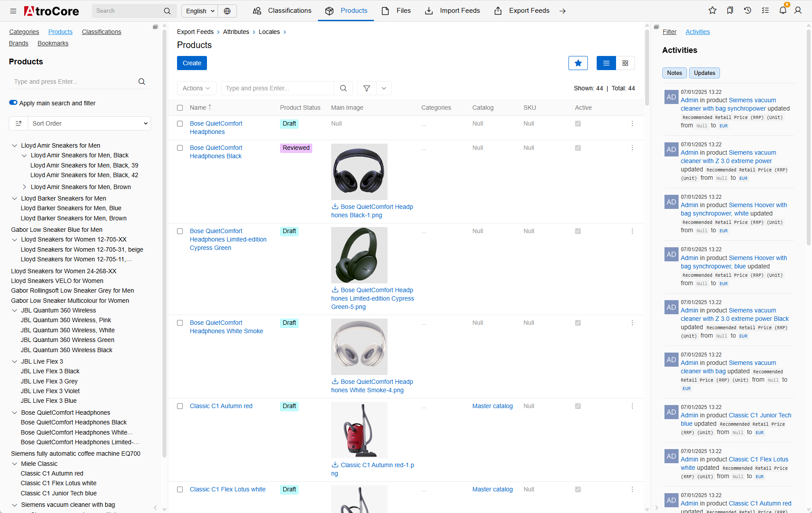Open the funnel filter button

point(367,88)
